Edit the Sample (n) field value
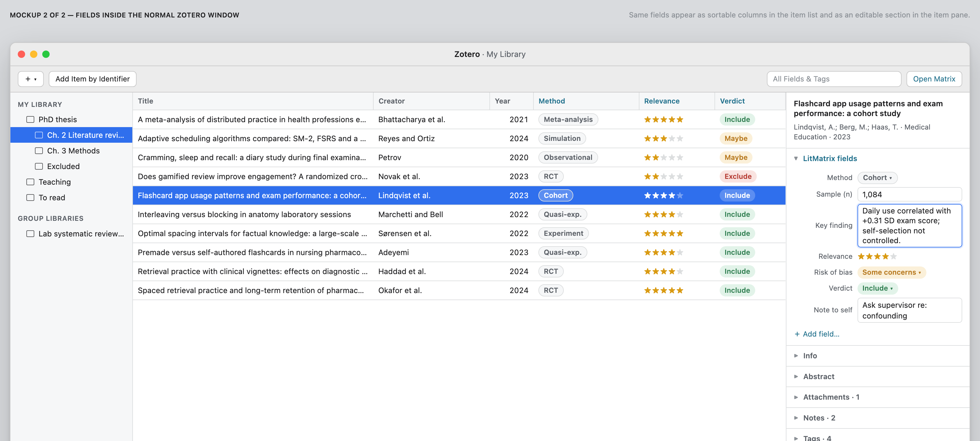980x441 pixels. click(909, 194)
